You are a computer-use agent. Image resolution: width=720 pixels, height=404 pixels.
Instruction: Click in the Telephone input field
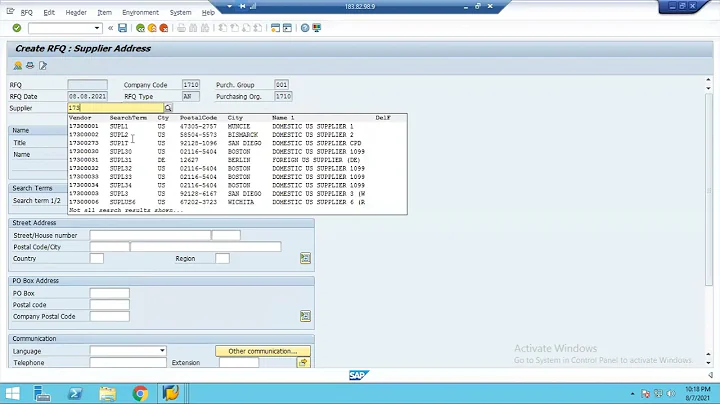(128, 363)
